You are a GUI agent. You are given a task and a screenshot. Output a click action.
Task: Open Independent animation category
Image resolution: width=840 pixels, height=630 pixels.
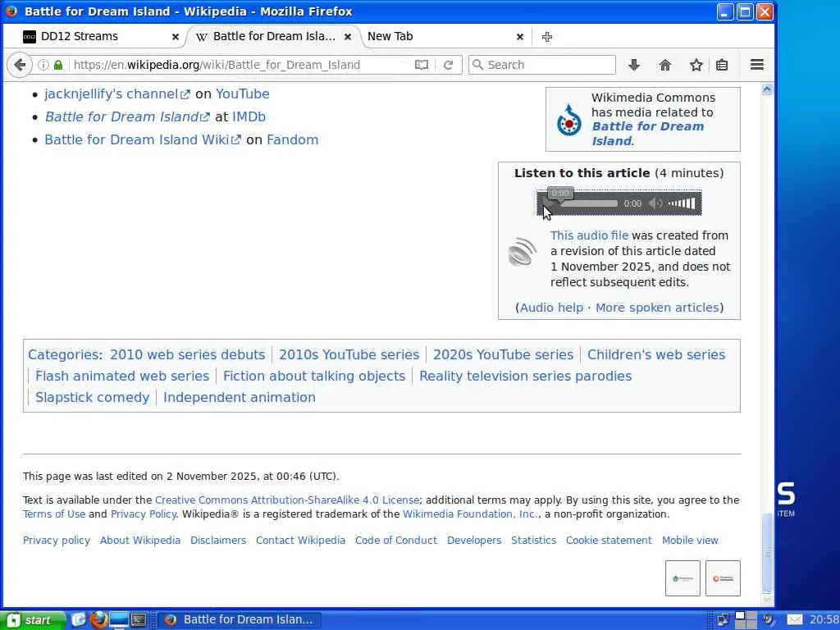pos(240,398)
